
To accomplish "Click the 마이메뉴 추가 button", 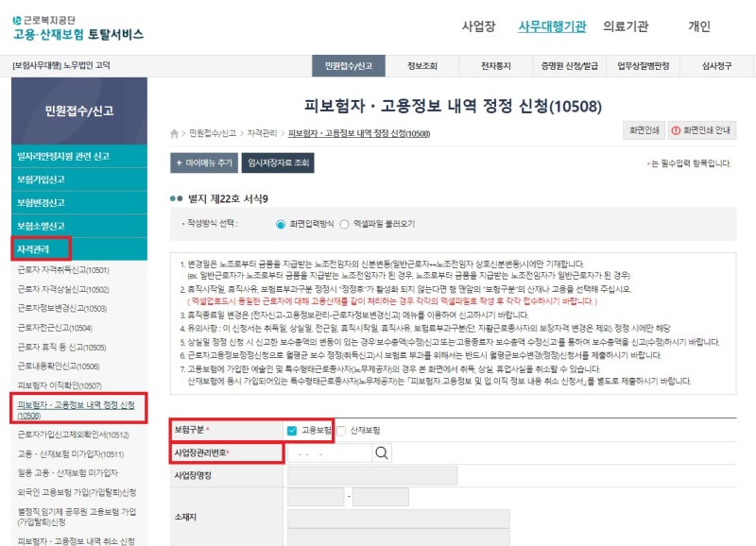I will [x=204, y=162].
